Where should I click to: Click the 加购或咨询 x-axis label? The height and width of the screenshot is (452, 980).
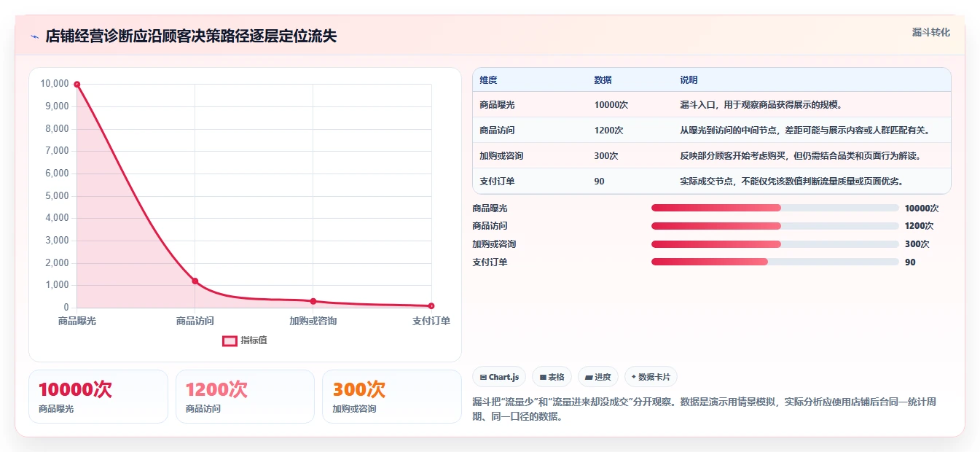[313, 321]
